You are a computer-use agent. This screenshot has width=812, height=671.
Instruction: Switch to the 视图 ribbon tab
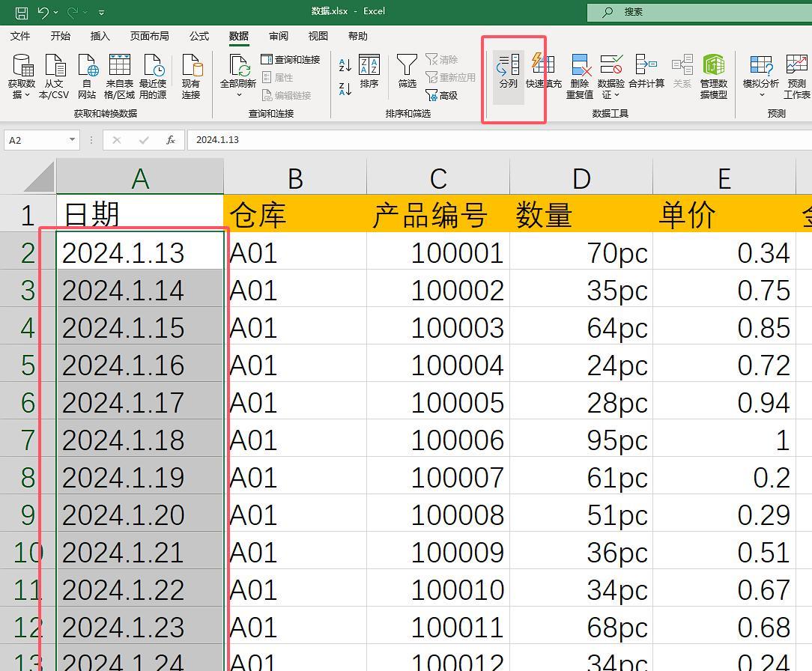point(318,36)
